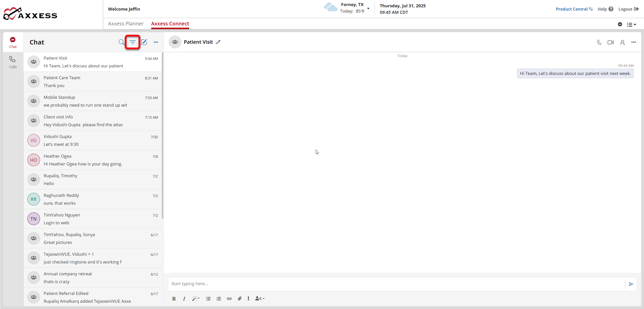Open the chat filter icon

pos(133,42)
